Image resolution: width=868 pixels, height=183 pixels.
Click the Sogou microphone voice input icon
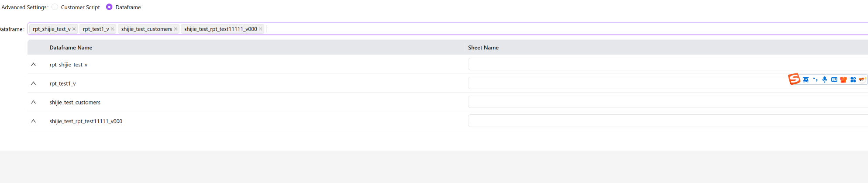pos(824,79)
